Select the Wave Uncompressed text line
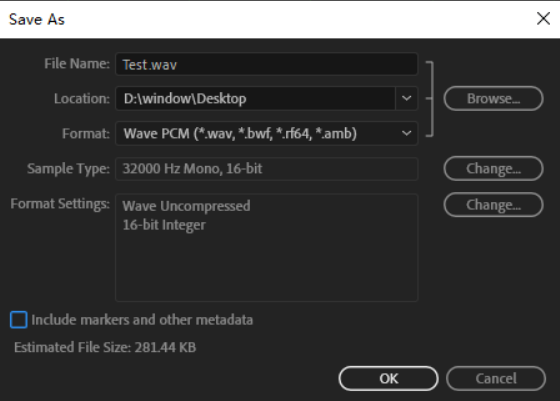This screenshot has width=560, height=401. [x=186, y=206]
